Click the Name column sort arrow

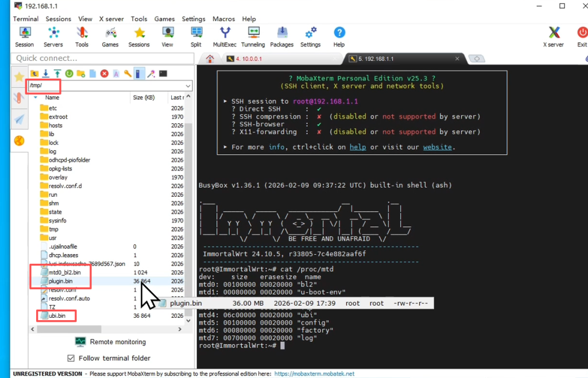[x=36, y=98]
